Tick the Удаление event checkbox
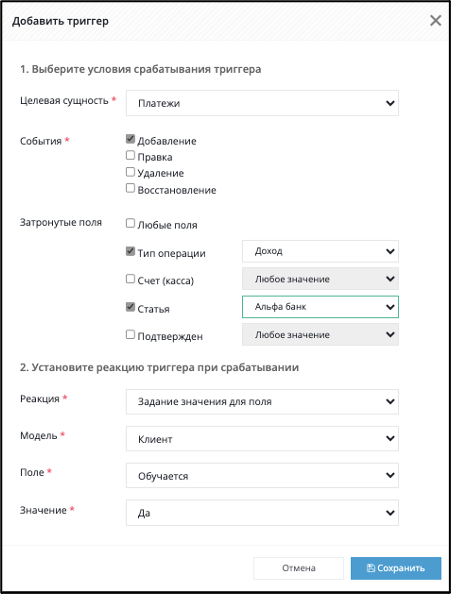Screen dimensions: 452x595 coord(130,172)
